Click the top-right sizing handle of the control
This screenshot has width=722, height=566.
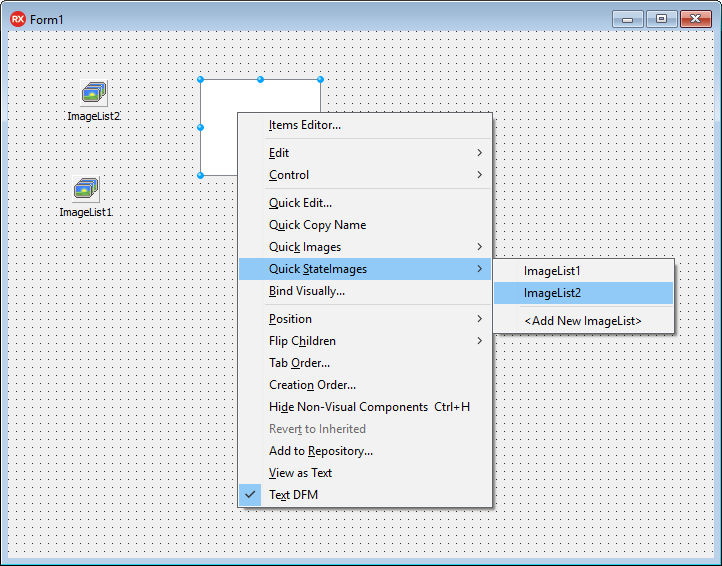pos(320,80)
